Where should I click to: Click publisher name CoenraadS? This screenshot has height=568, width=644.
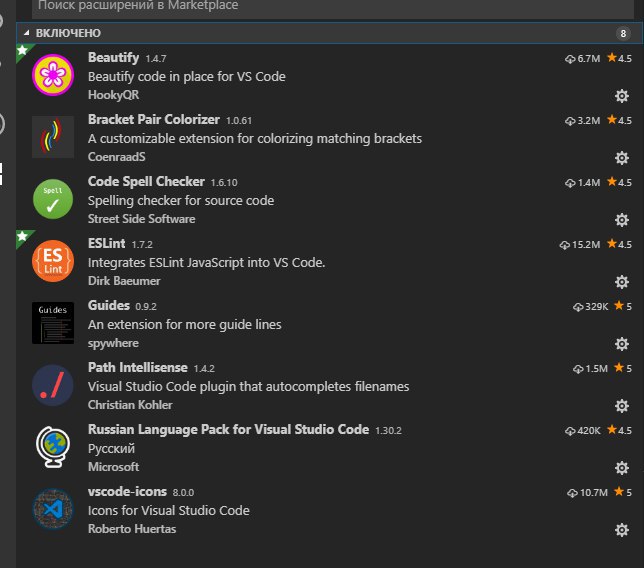[x=117, y=157]
